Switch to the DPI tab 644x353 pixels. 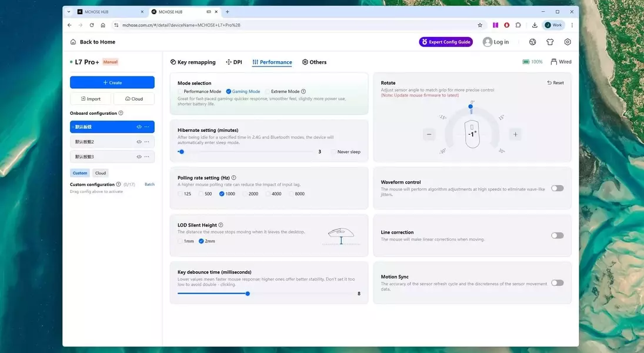233,62
